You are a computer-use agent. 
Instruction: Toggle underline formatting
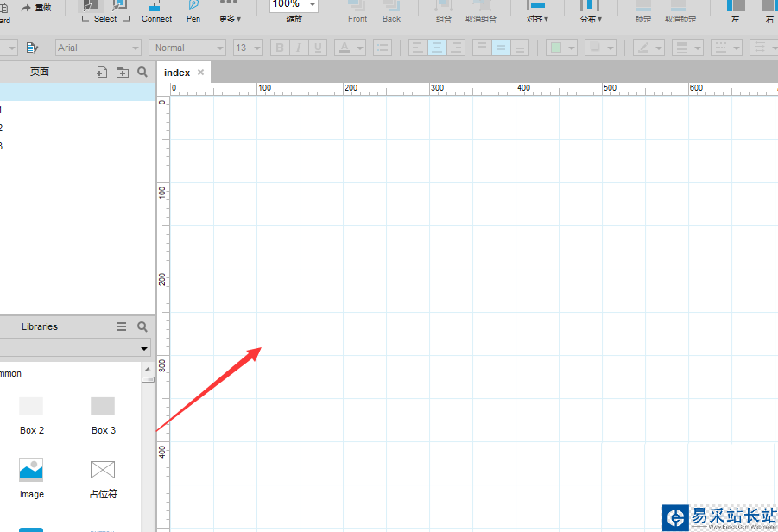click(x=318, y=47)
